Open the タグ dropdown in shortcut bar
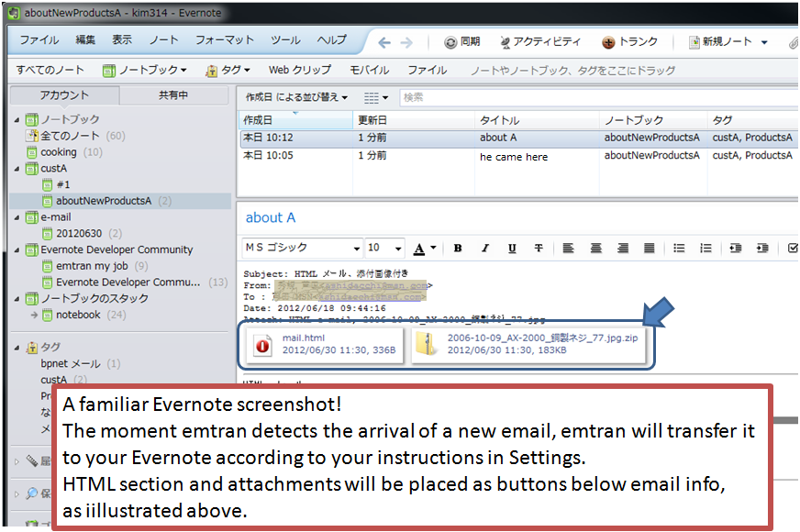 pos(228,71)
